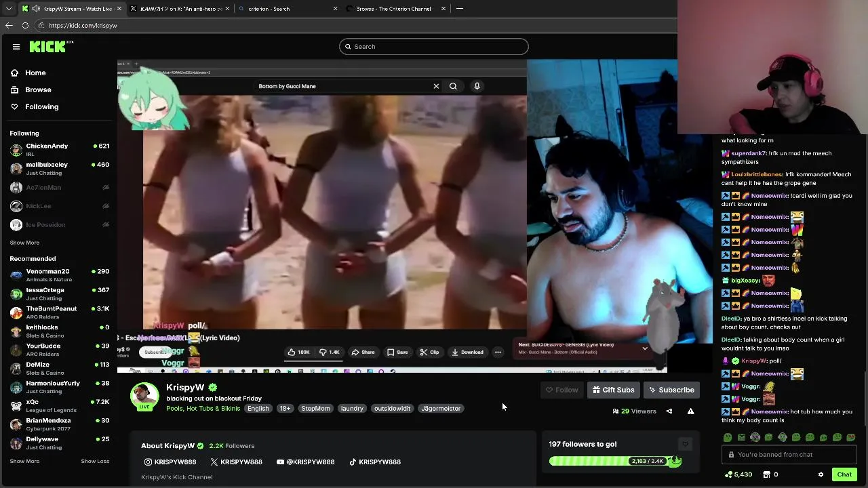Open malibubaeley channel in Following
868x488 pixels.
click(59, 168)
